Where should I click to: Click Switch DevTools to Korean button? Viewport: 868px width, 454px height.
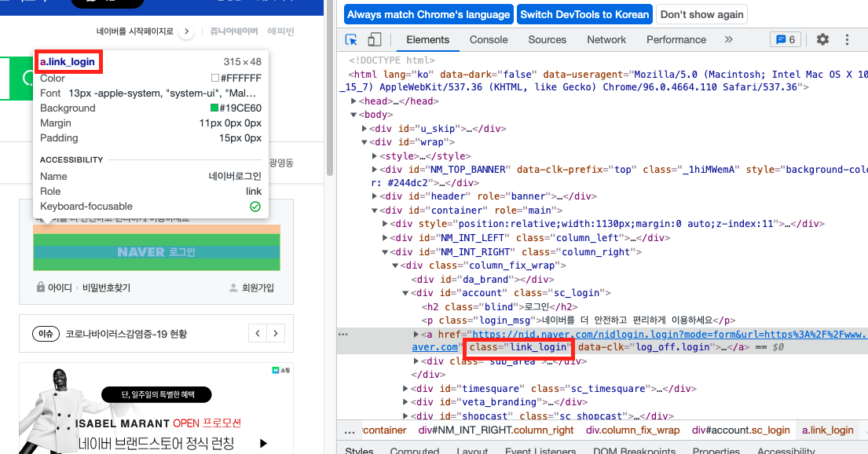(x=584, y=14)
